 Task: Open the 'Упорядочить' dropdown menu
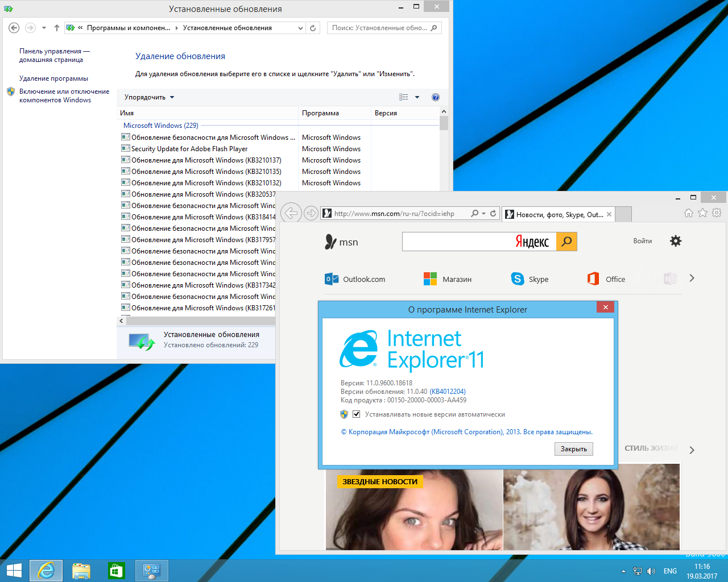(149, 97)
